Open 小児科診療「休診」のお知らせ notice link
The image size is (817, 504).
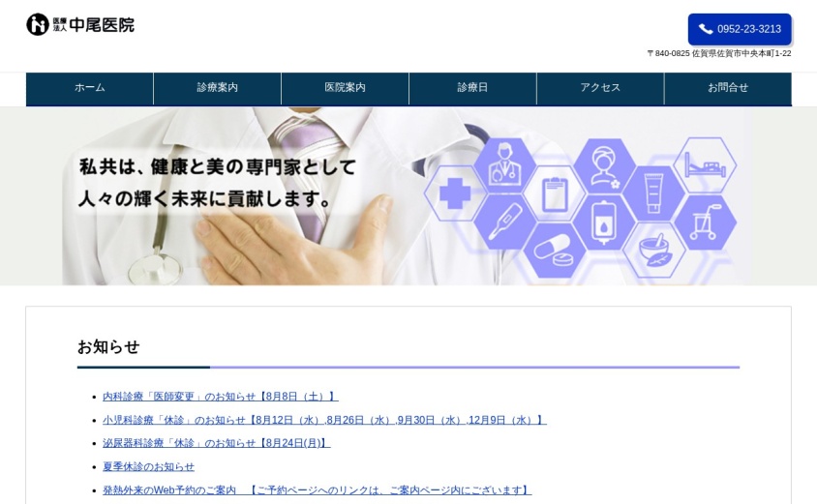[324, 420]
